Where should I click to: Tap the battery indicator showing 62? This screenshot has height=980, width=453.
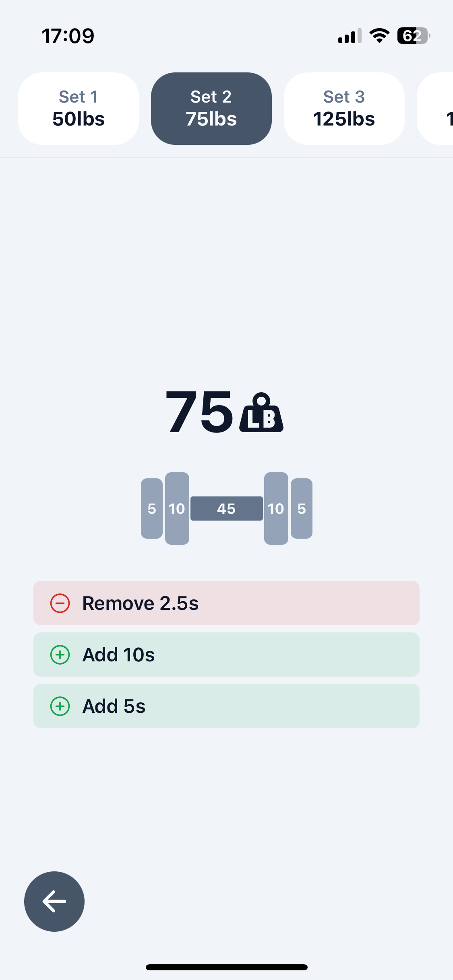point(412,35)
